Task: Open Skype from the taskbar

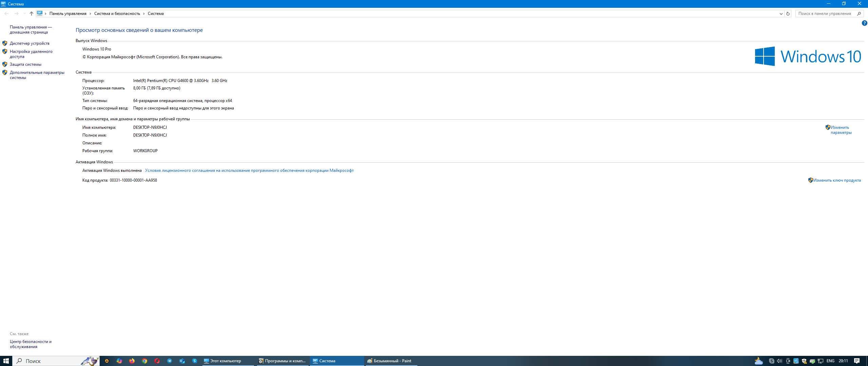Action: click(195, 361)
